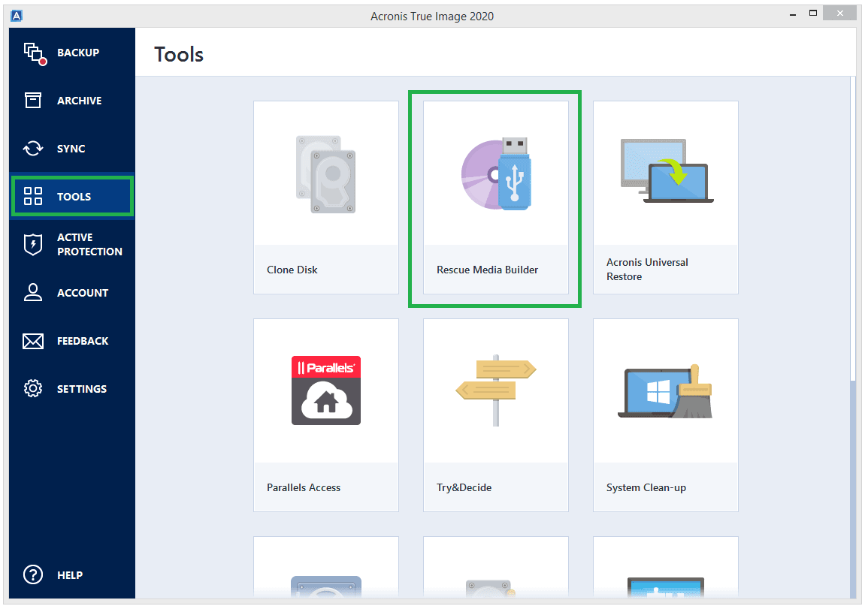Click the System Clean-up brush icon
The width and height of the screenshot is (868, 609).
(665, 392)
